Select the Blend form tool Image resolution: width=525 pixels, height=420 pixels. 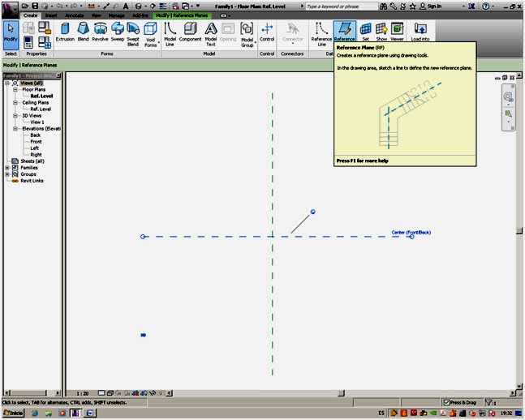pos(83,32)
